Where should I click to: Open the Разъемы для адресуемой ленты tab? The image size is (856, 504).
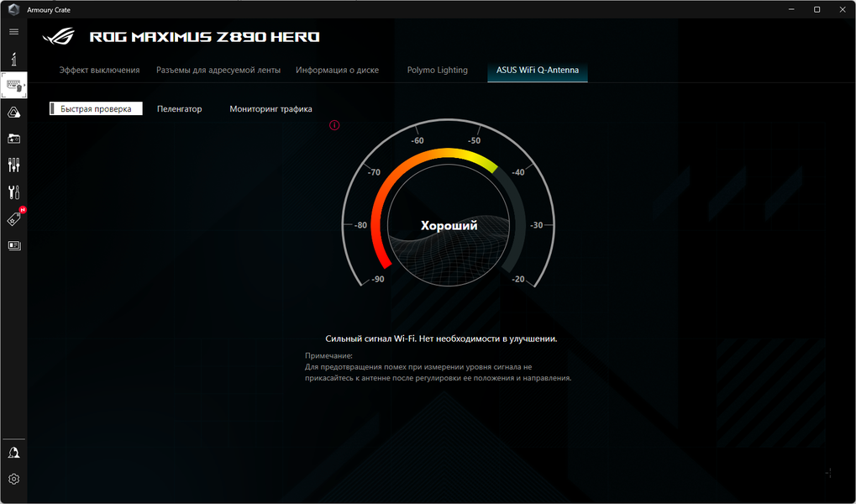click(x=218, y=70)
